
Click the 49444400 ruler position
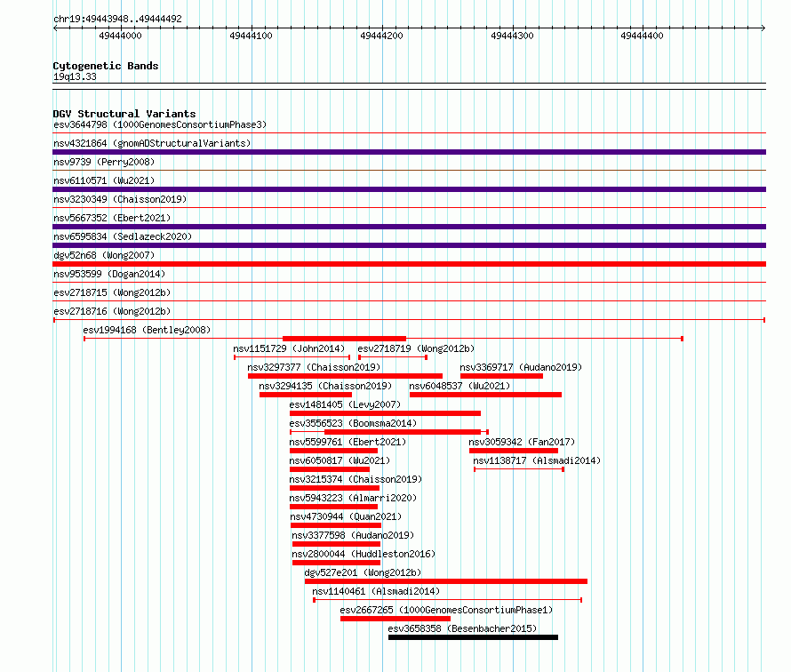[x=643, y=36]
